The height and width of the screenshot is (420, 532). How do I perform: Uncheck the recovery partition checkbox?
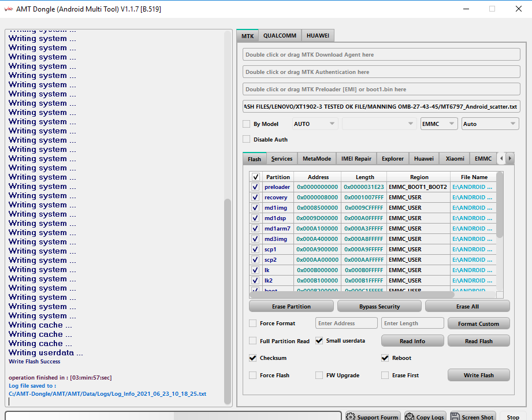pos(255,197)
